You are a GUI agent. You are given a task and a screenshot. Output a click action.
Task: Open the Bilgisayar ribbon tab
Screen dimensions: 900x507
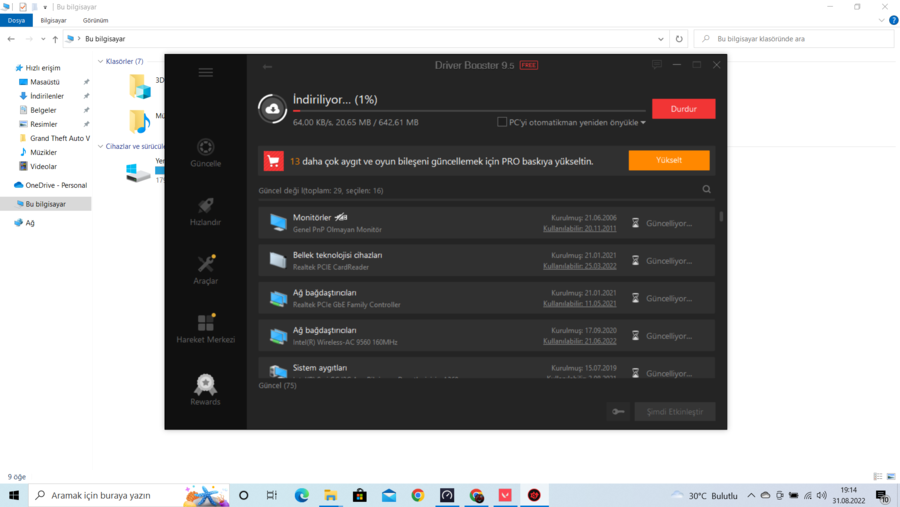53,20
